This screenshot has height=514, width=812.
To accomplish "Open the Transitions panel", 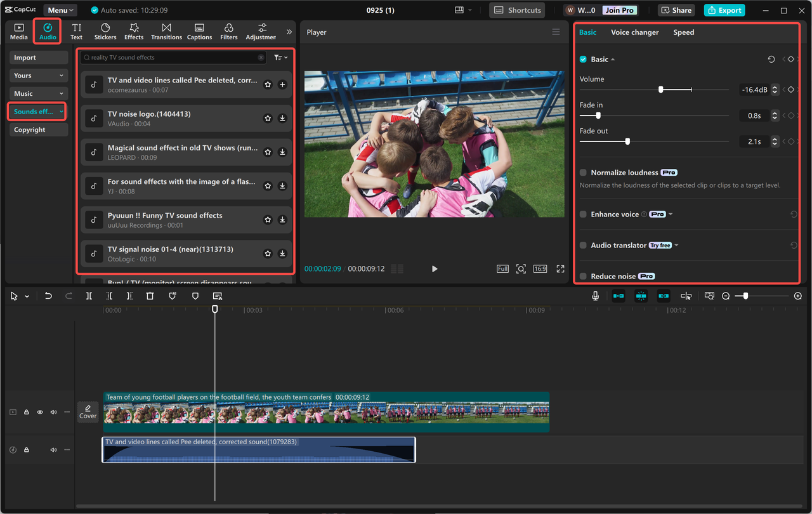I will (x=166, y=31).
